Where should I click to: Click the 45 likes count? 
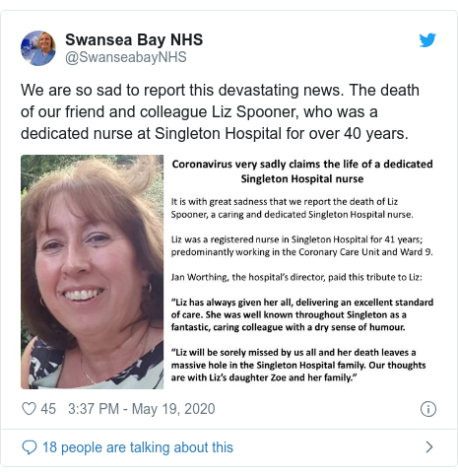(48, 409)
